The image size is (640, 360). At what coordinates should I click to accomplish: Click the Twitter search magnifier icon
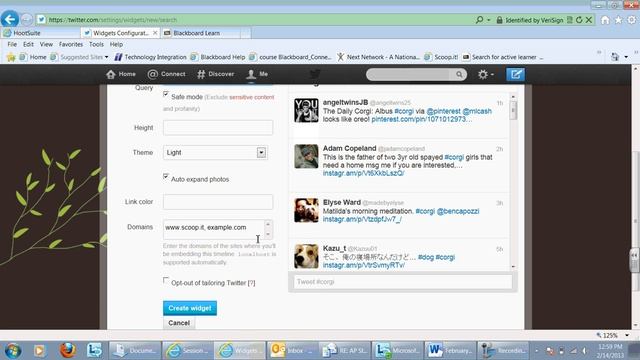(x=459, y=74)
